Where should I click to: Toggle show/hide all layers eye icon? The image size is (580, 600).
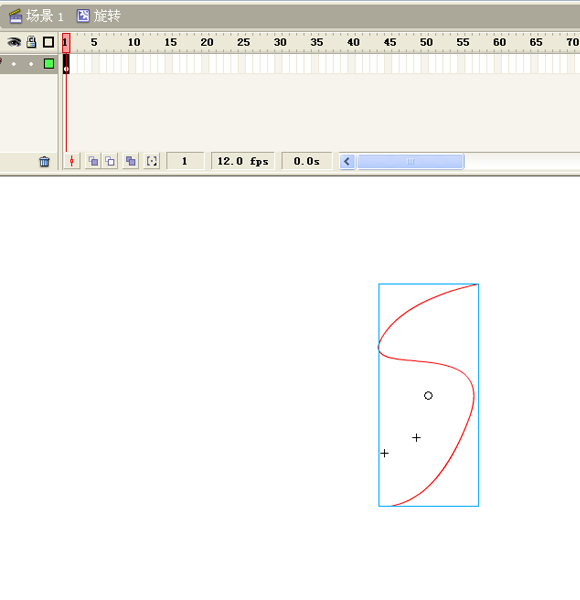click(14, 42)
